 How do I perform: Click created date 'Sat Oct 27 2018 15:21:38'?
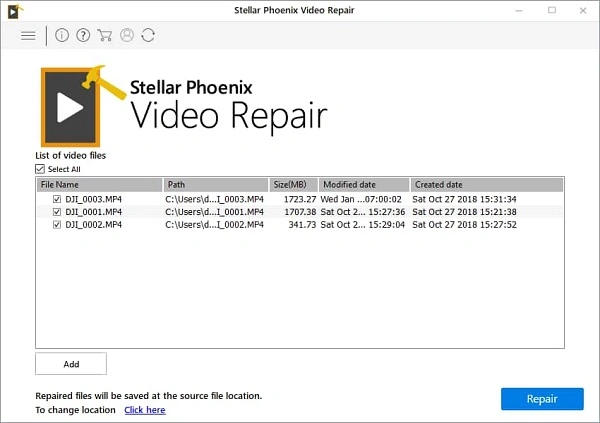click(464, 212)
